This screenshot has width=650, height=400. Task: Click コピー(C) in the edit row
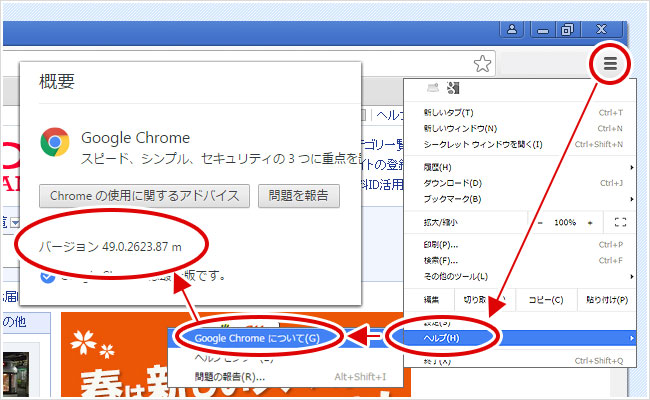click(x=546, y=300)
